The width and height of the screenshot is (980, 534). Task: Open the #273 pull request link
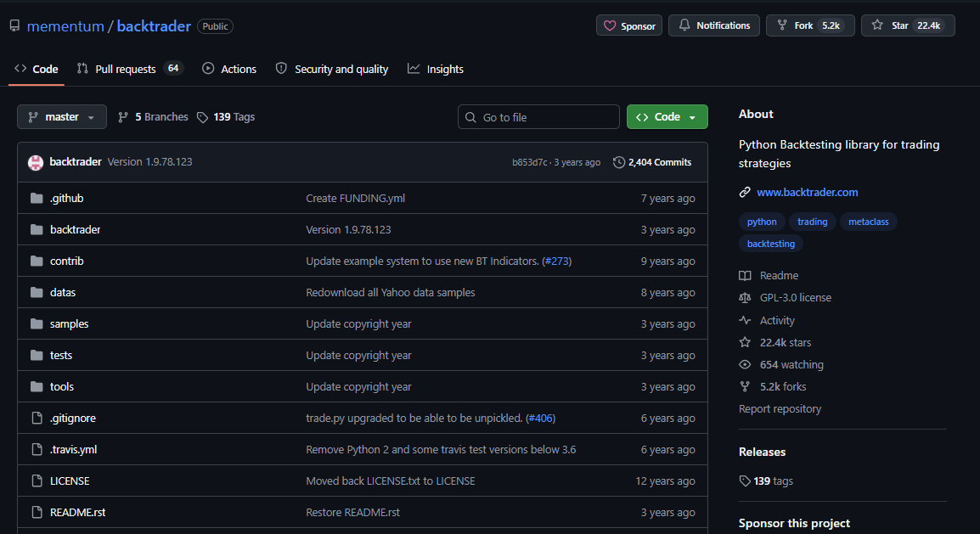pyautogui.click(x=556, y=261)
